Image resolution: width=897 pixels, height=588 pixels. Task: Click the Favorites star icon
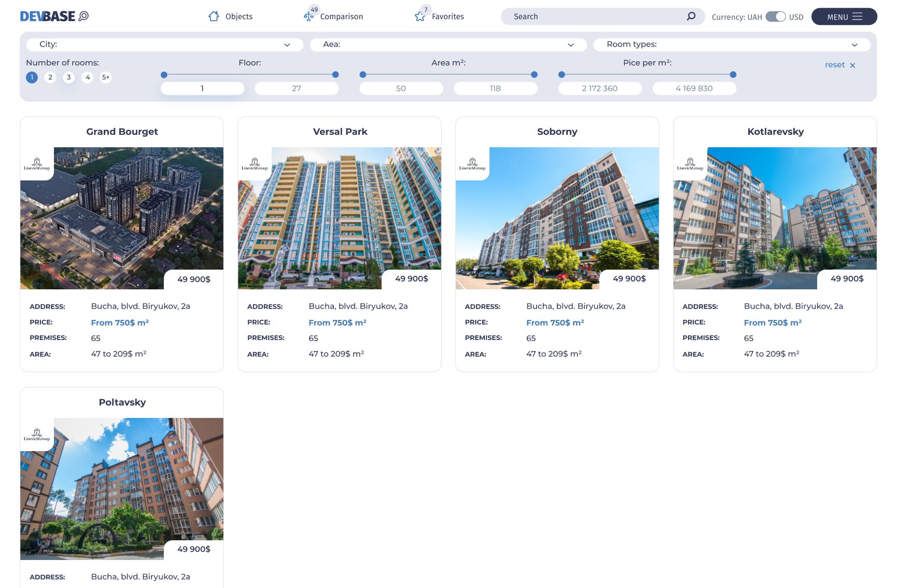pyautogui.click(x=420, y=17)
